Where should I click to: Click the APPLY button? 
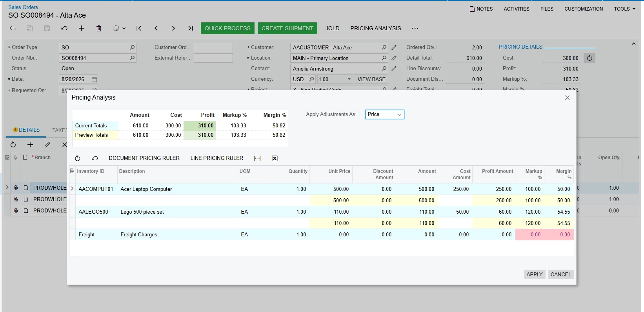(x=535, y=274)
